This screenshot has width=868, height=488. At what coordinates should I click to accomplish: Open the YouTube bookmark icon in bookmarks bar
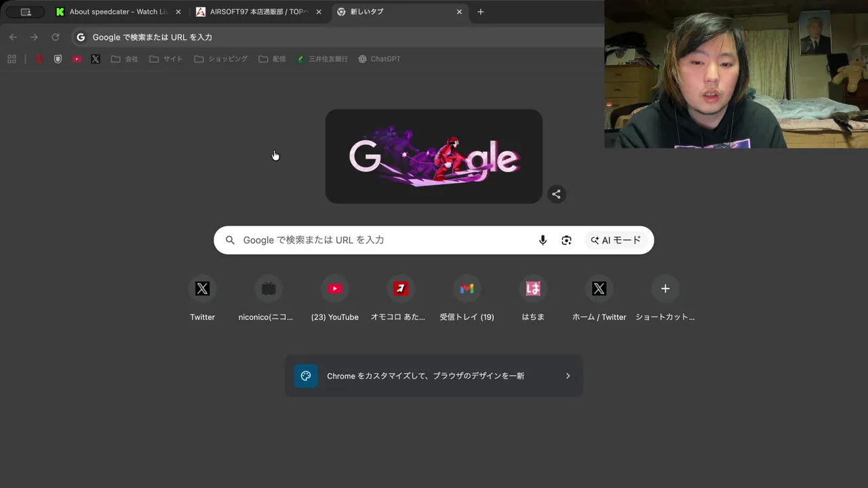(x=77, y=59)
